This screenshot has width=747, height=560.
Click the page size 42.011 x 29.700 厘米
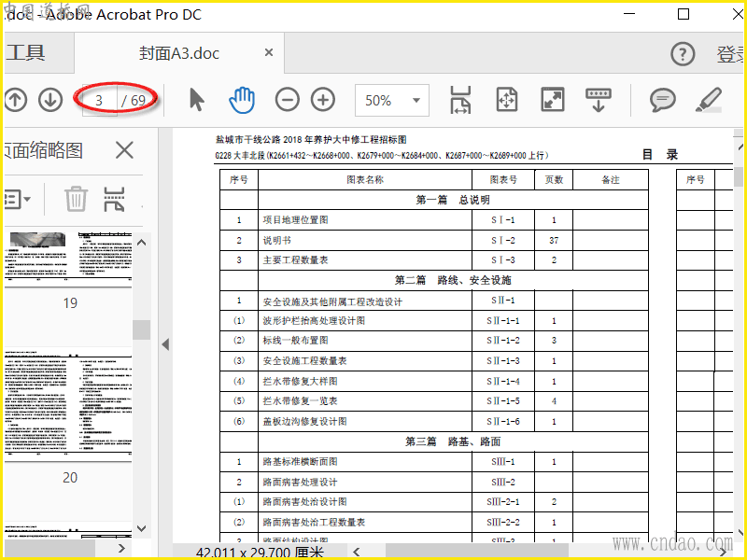[x=260, y=553]
